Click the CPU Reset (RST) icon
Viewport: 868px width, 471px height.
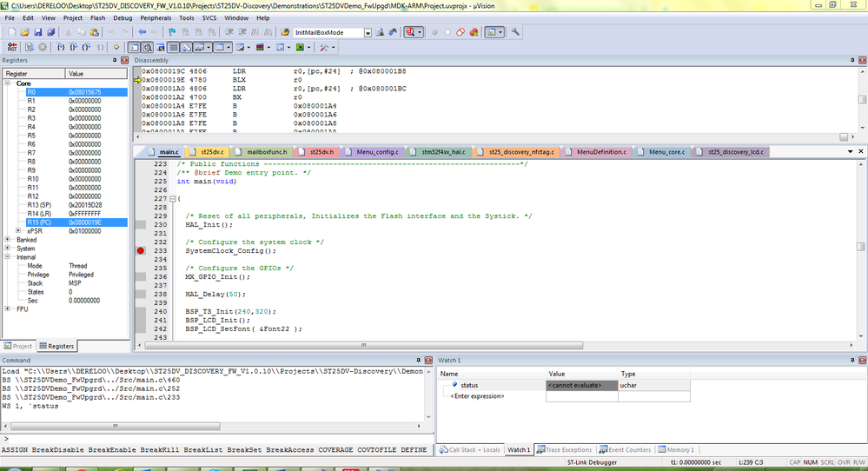pyautogui.click(x=12, y=48)
